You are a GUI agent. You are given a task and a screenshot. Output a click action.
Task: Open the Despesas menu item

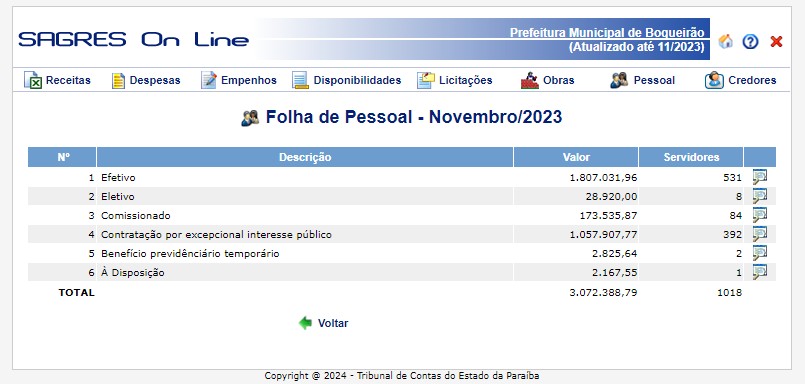tap(146, 81)
